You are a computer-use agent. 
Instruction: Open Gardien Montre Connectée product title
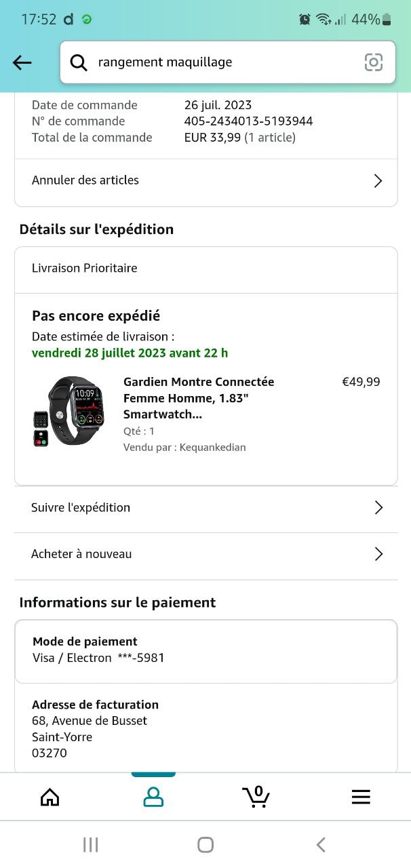(199, 398)
